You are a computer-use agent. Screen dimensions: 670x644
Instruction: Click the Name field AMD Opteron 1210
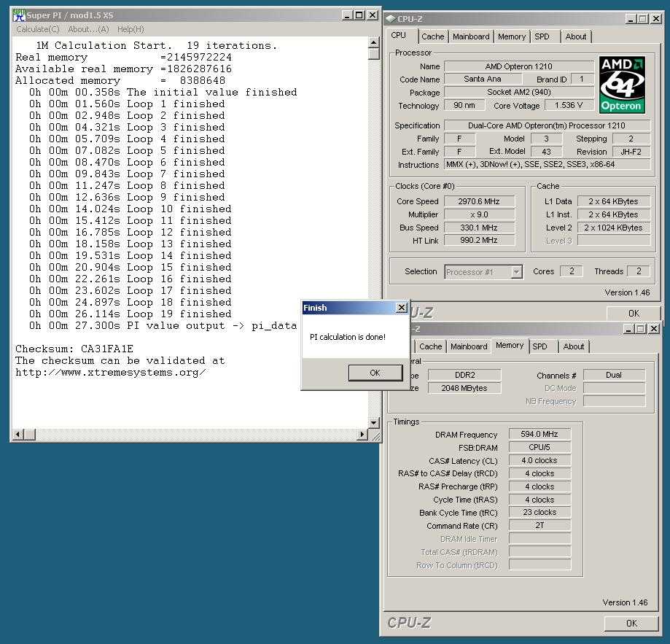519,66
